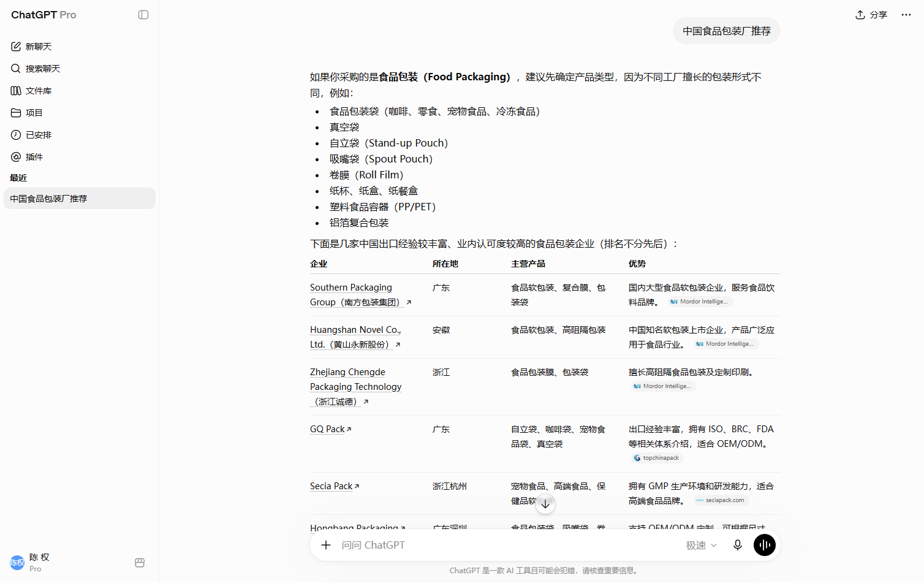The image size is (924, 583).
Task: Click the 所在地 column header
Action: 445,264
